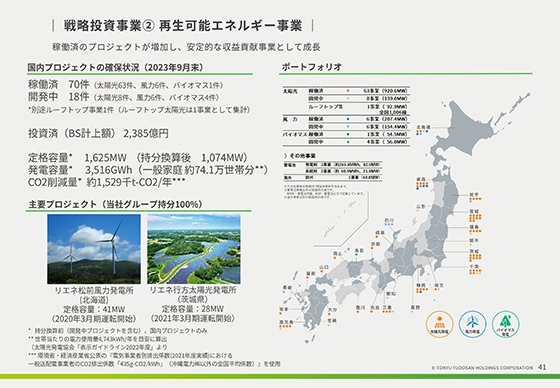The width and height of the screenshot is (560, 388).
Task: Click the 青森 map label
Action: click(421, 179)
